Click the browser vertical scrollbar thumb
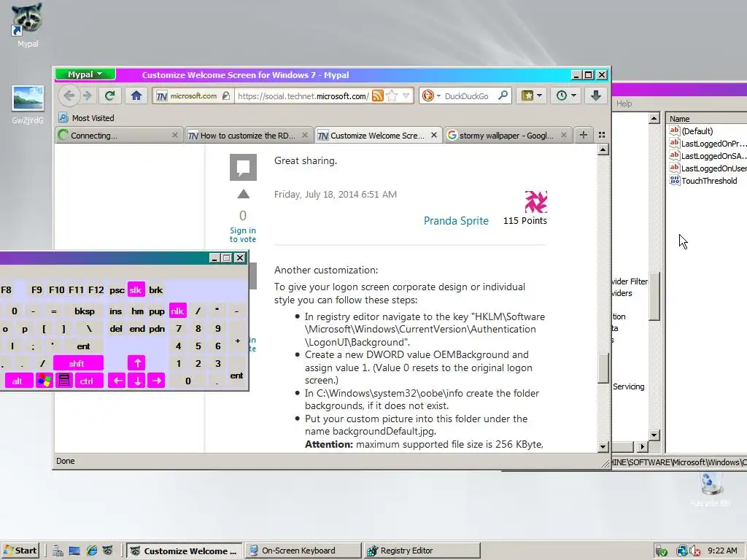Image resolution: width=747 pixels, height=560 pixels. (x=603, y=367)
